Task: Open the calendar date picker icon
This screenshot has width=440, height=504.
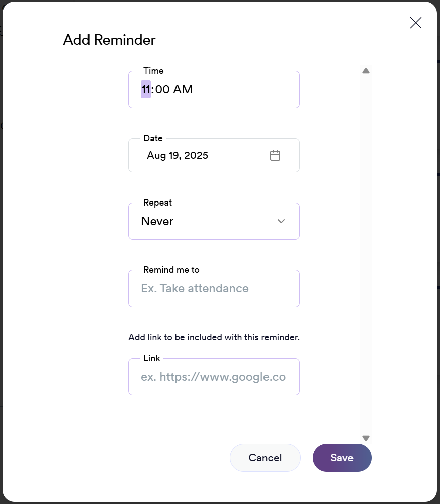Action: point(275,155)
